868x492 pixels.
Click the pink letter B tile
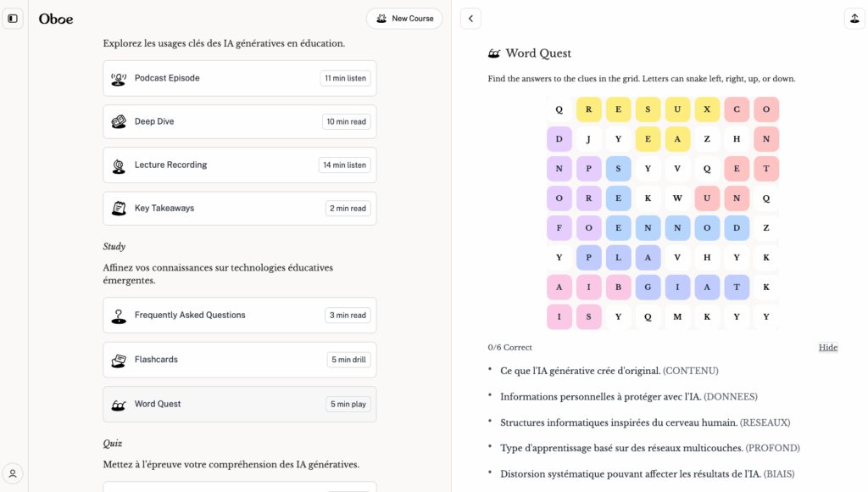pos(618,288)
